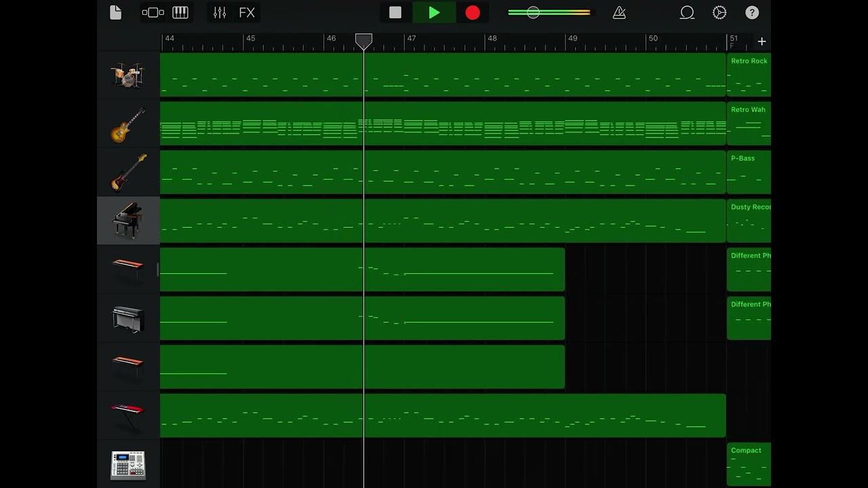Select the Retro Rock drum region

[749, 75]
